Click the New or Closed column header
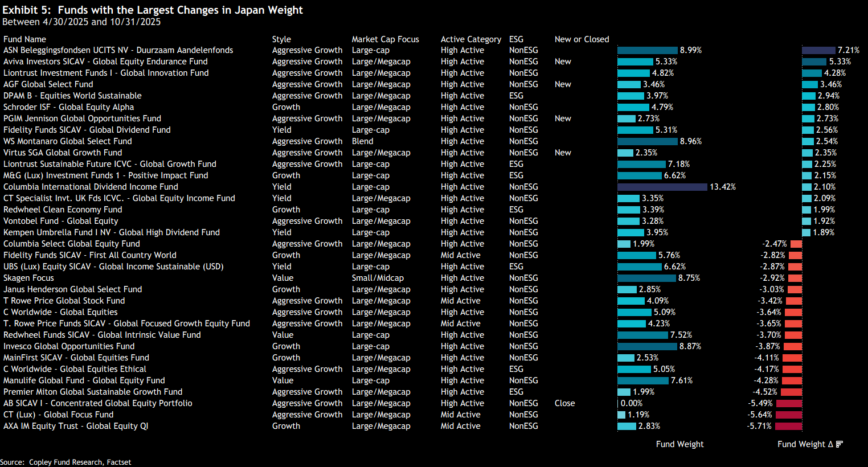Screen dimensions: 868x467 point(582,39)
